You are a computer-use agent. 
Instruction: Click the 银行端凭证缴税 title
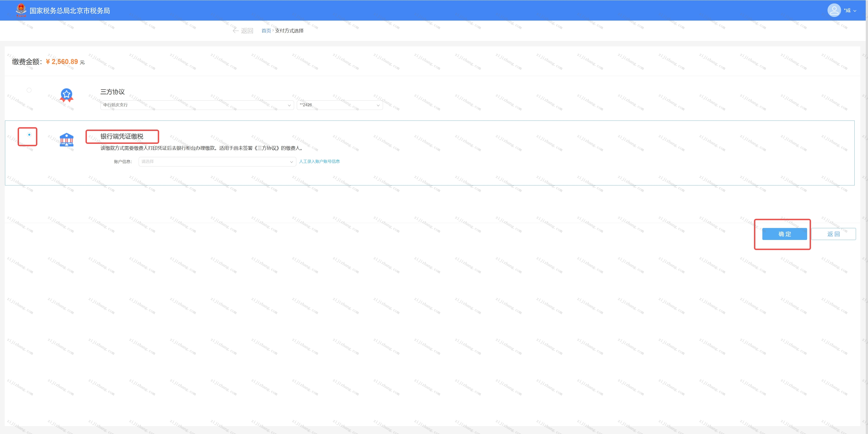click(122, 136)
